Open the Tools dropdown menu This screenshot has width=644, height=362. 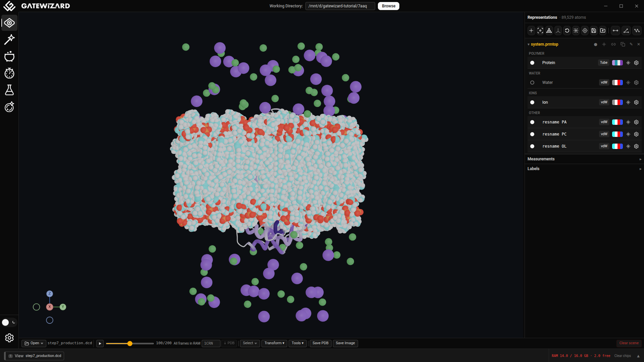point(298,343)
